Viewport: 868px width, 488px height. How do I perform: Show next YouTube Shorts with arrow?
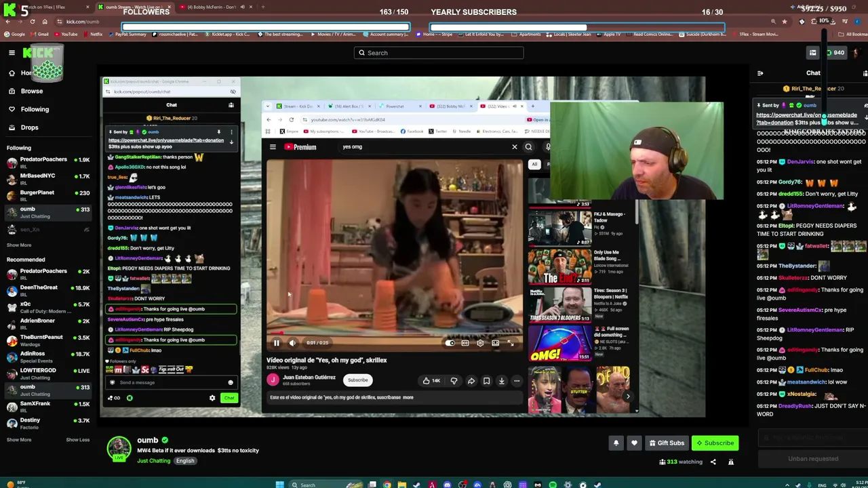628,396
